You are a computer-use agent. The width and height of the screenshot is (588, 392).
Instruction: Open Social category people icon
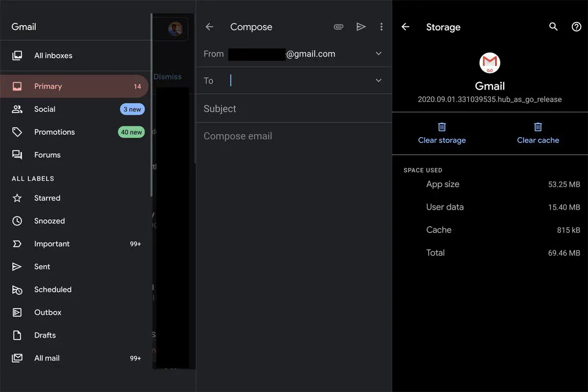coord(17,109)
